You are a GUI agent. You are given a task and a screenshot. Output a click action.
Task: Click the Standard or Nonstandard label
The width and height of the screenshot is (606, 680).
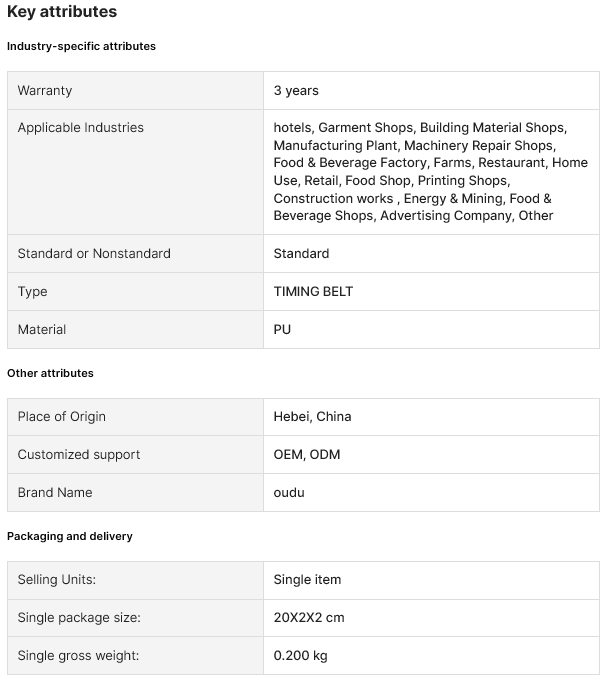pyautogui.click(x=94, y=253)
